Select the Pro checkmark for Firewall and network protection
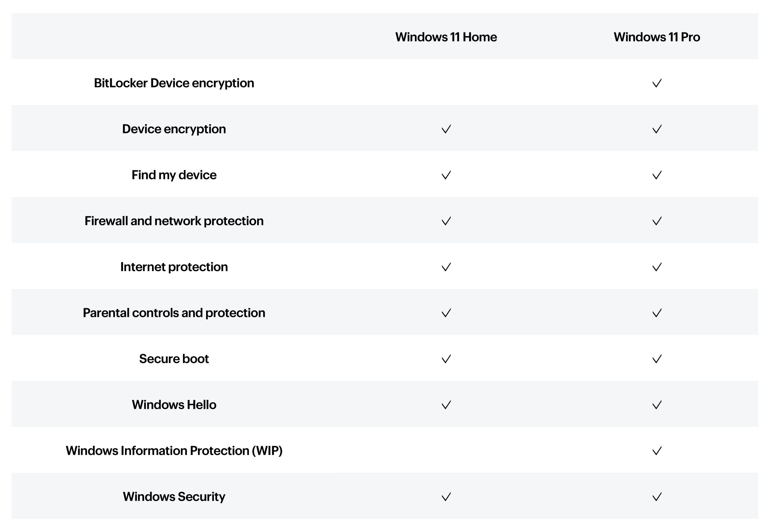 click(657, 221)
